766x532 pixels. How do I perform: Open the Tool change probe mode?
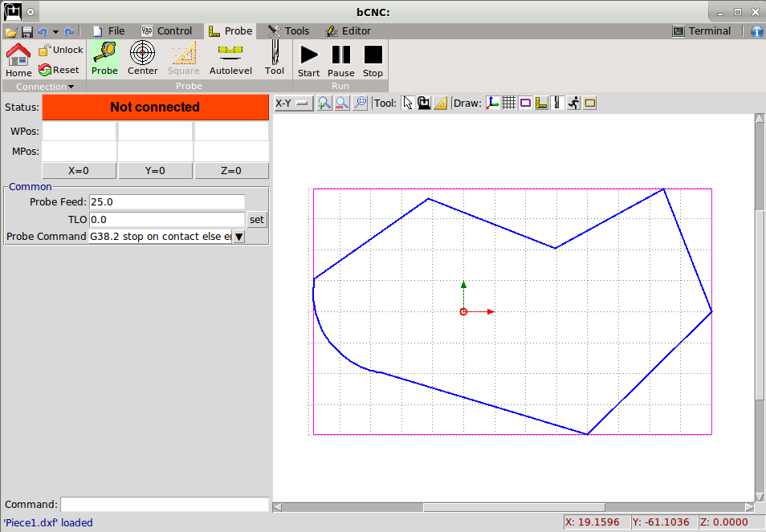275,59
